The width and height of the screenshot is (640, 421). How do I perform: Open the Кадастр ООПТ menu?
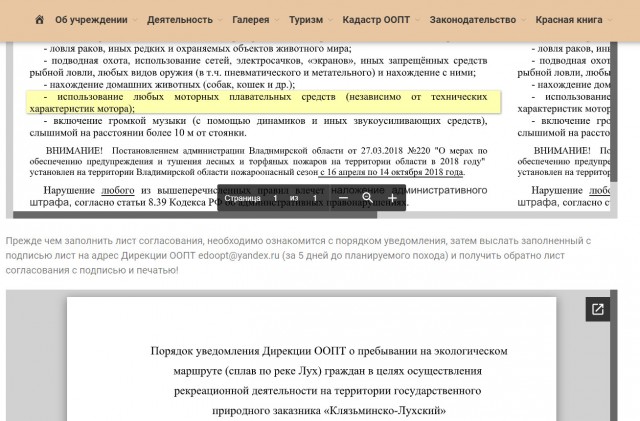[376, 20]
